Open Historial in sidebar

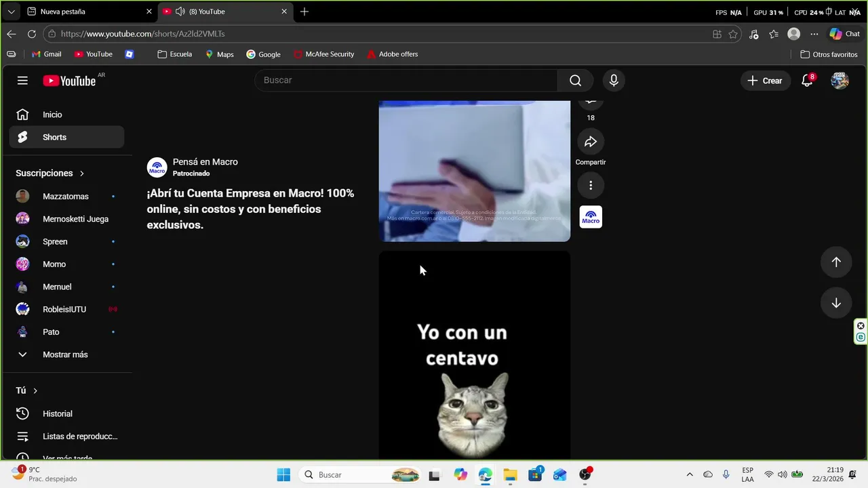[66, 413]
